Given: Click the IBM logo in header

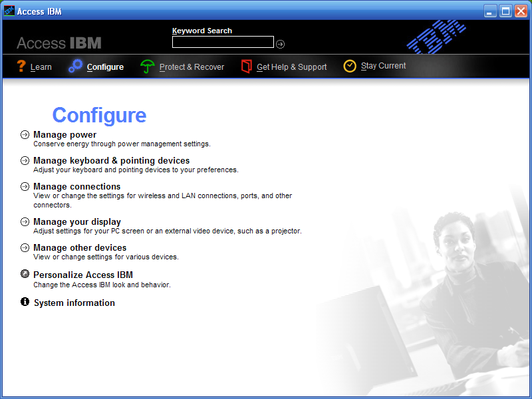Looking at the screenshot, I should pyautogui.click(x=436, y=37).
